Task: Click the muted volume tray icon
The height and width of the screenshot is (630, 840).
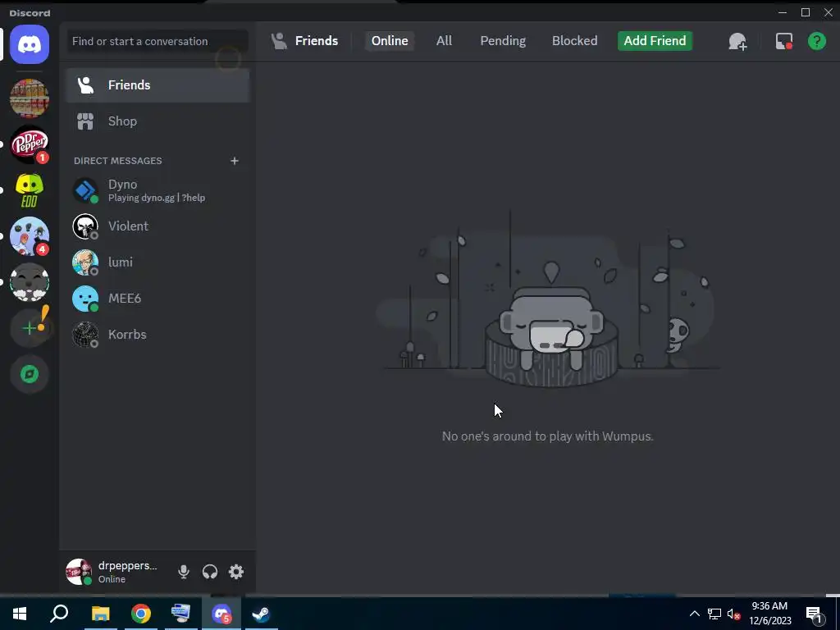Action: pyautogui.click(x=734, y=614)
